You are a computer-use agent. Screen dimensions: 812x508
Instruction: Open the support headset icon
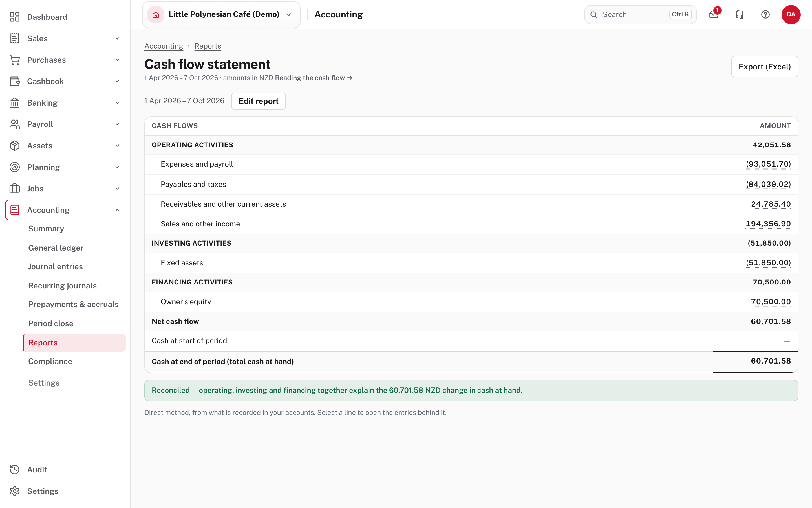point(740,14)
